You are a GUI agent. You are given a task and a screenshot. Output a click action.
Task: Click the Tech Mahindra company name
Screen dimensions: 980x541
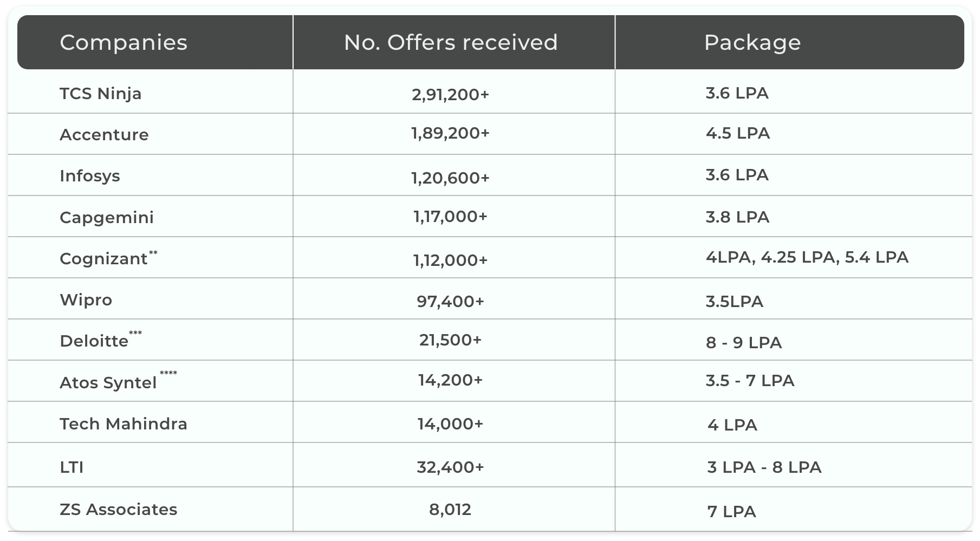tap(124, 424)
